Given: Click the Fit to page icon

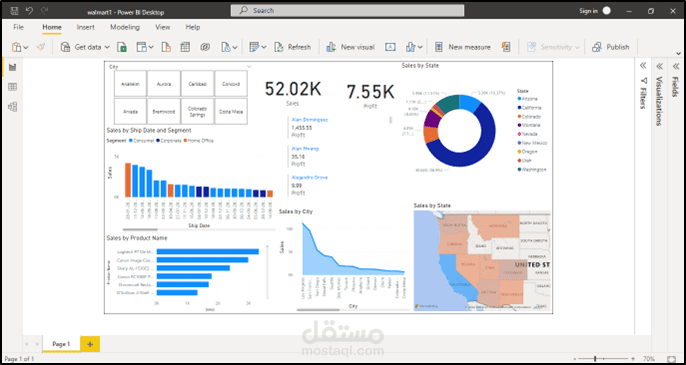Looking at the screenshot, I should point(672,359).
